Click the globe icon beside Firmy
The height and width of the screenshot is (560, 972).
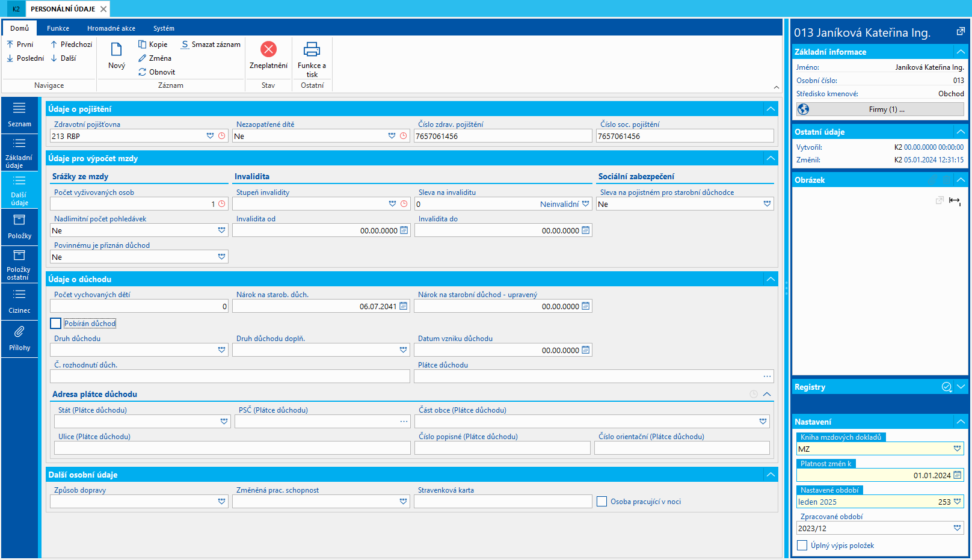coord(804,109)
